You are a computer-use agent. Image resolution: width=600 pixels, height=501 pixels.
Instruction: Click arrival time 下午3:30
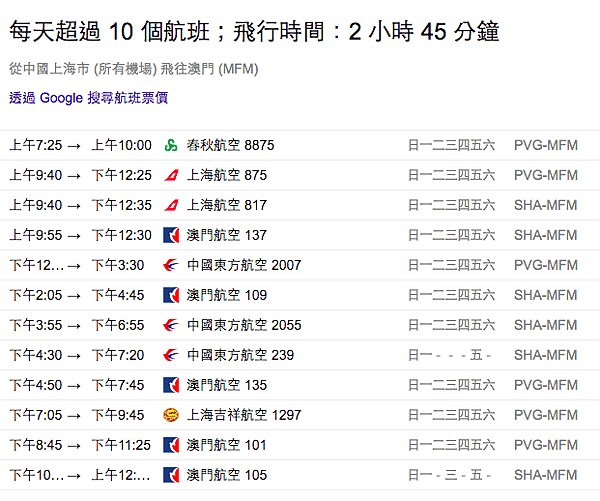[118, 265]
